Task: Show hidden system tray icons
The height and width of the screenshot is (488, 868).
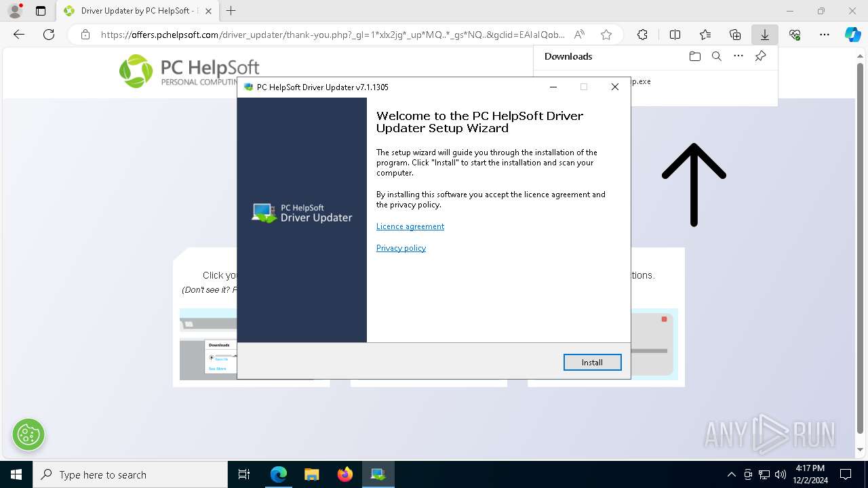Action: coord(731,474)
